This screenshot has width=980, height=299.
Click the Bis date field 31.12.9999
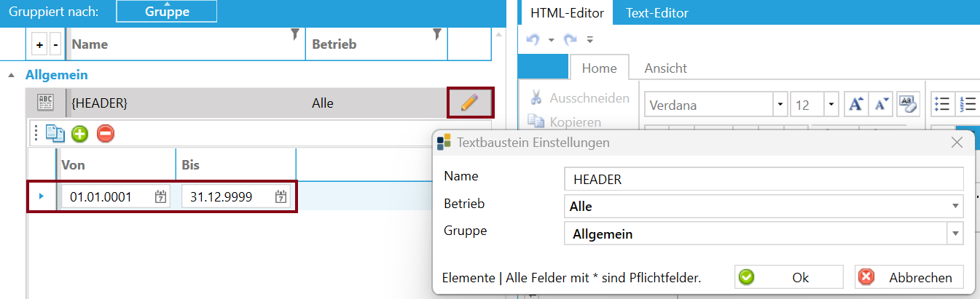click(235, 196)
